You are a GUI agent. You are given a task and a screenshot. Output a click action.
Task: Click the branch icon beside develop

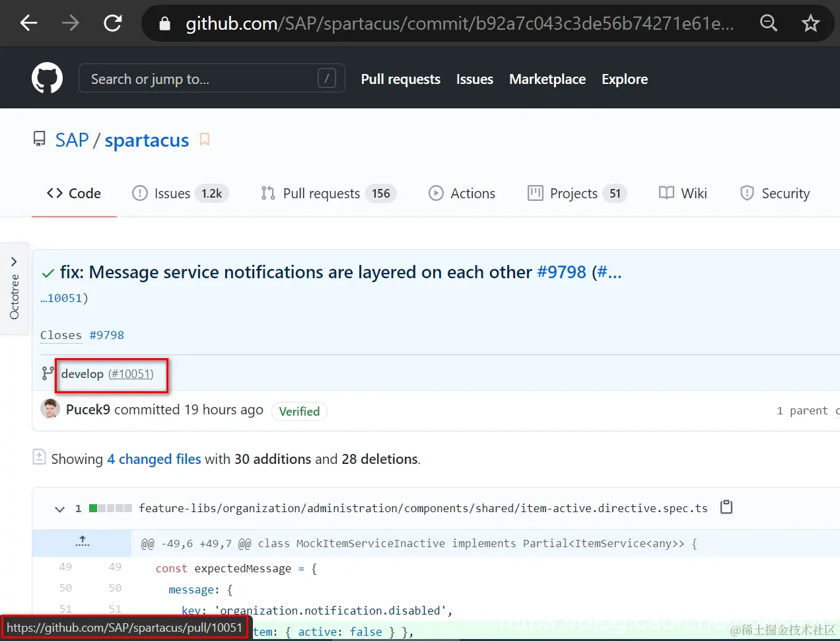pos(48,373)
